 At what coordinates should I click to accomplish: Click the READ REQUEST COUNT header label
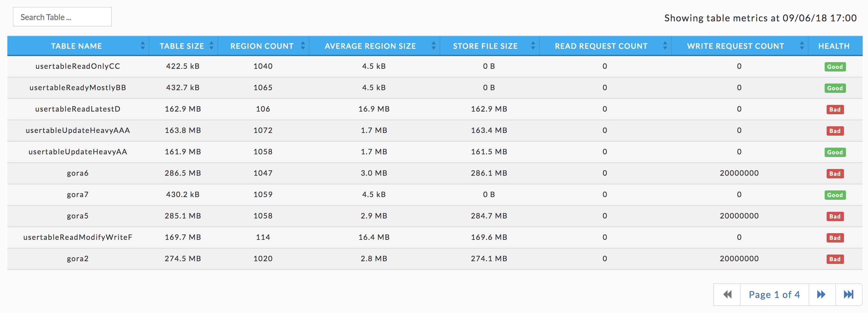[601, 46]
